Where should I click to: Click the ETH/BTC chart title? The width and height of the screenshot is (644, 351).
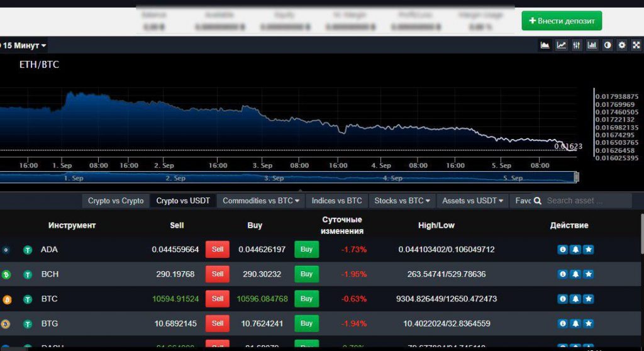(39, 65)
